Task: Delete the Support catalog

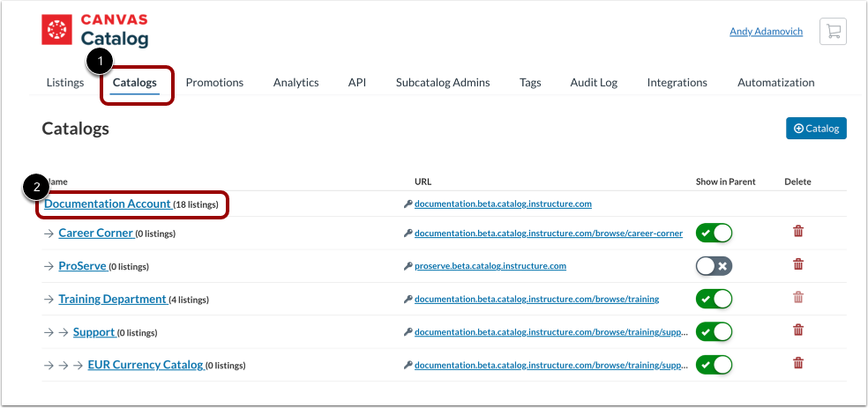Action: click(x=797, y=330)
